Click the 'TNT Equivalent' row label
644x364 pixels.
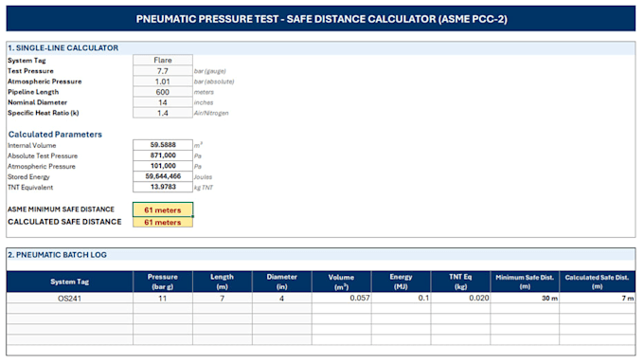[x=30, y=187]
